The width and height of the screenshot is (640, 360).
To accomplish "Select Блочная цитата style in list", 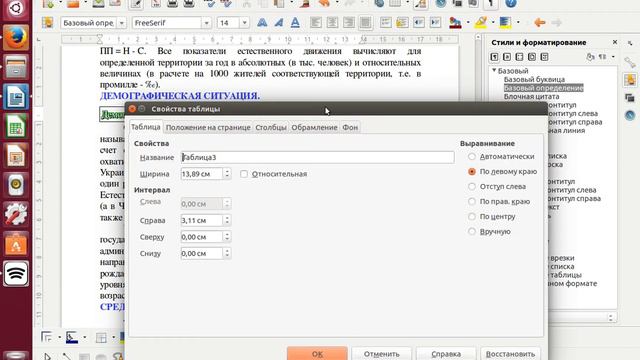I will click(x=531, y=96).
